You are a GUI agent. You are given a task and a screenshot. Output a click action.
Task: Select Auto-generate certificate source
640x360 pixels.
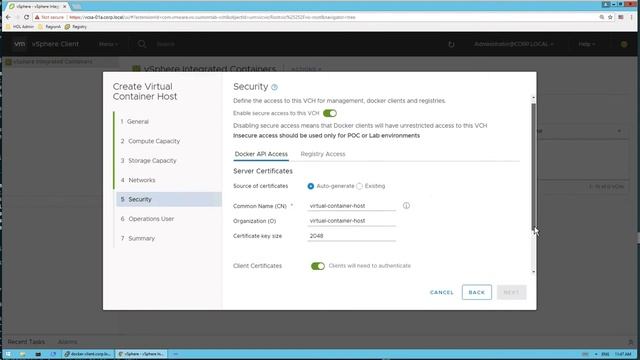[x=311, y=186]
